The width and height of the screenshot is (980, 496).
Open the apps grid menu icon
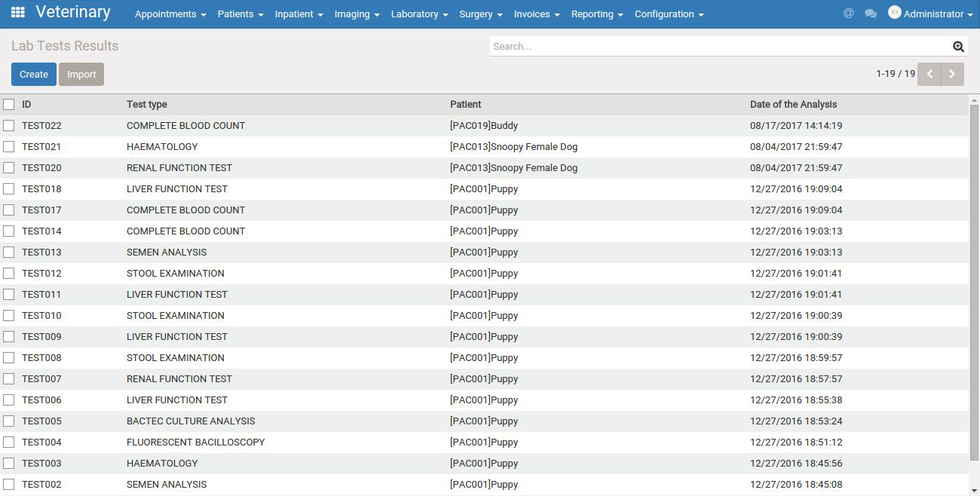coord(18,13)
